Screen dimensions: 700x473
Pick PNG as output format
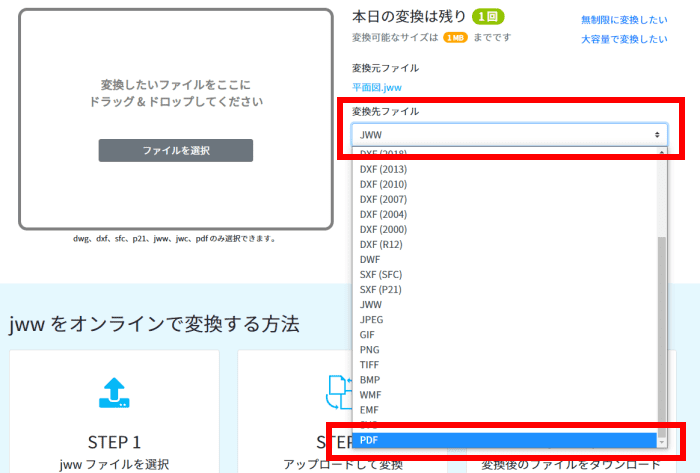pyautogui.click(x=504, y=350)
